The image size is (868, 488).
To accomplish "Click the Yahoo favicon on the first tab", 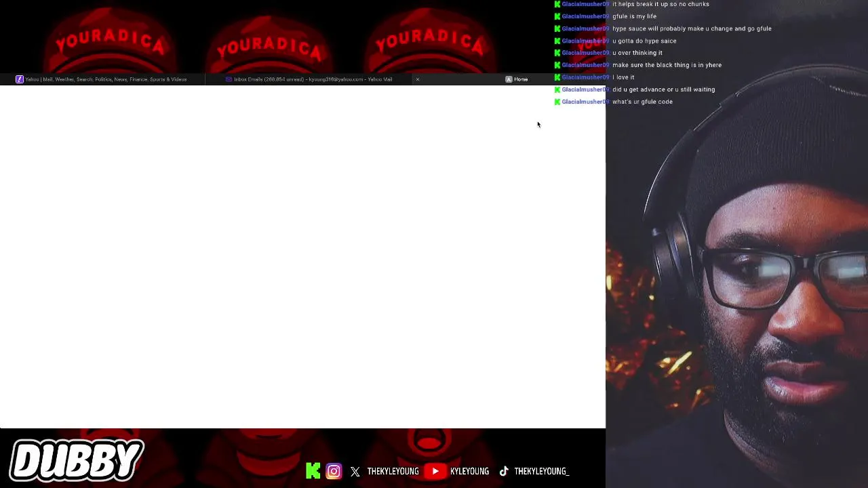I will point(20,79).
